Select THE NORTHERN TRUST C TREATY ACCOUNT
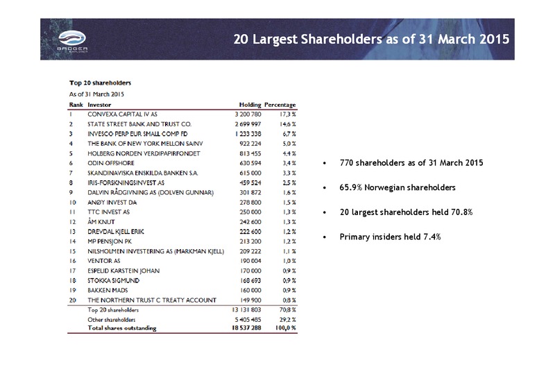 click(152, 300)
